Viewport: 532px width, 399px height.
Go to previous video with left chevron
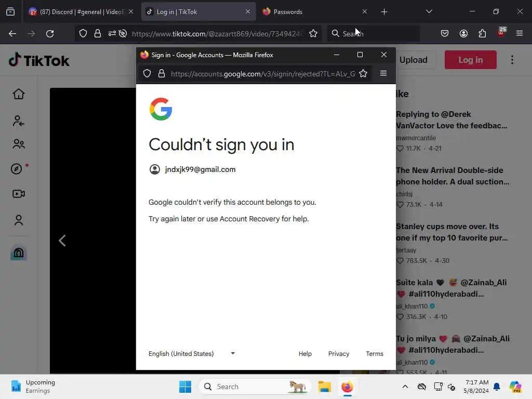tap(62, 241)
